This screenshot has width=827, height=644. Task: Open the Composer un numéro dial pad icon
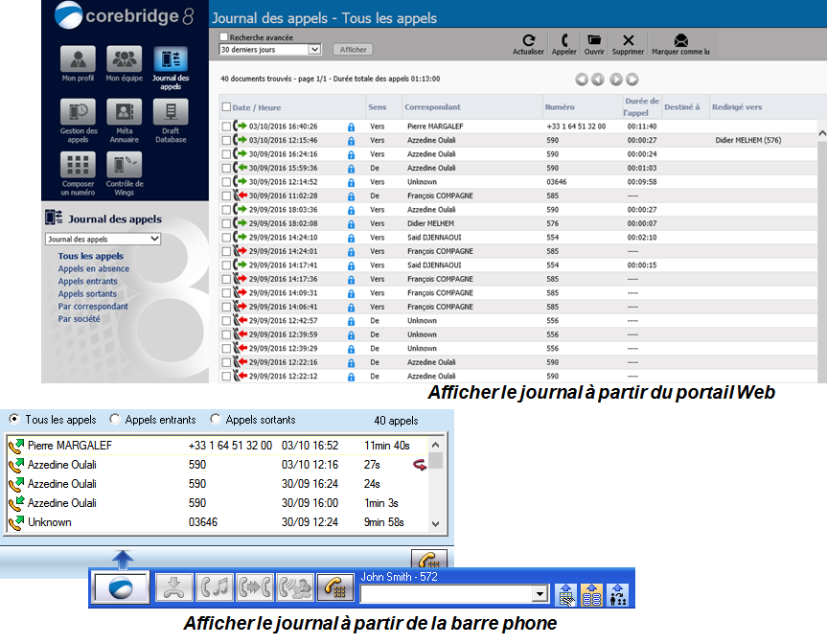coord(77,165)
